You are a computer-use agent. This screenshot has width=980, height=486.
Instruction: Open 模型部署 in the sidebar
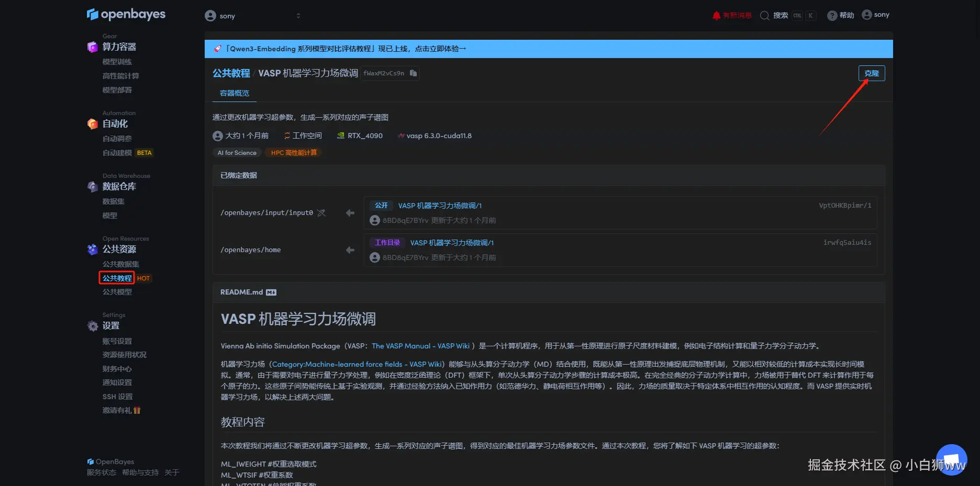click(117, 90)
